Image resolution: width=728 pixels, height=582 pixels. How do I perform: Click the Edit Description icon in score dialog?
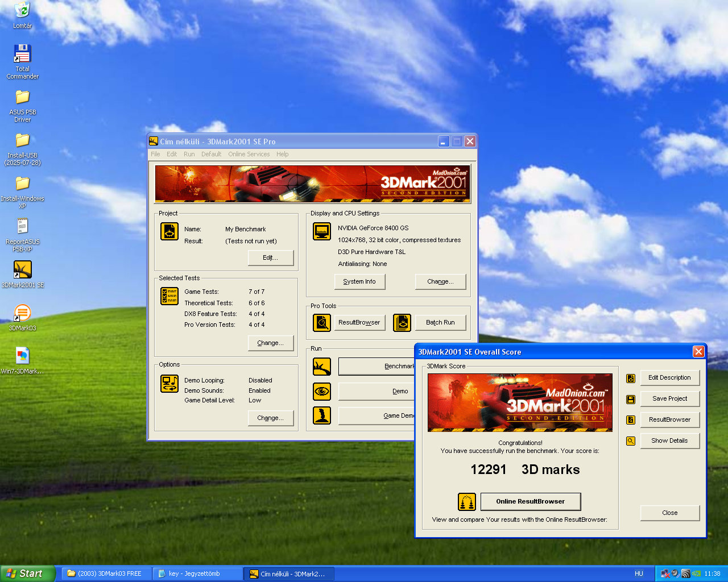point(631,378)
